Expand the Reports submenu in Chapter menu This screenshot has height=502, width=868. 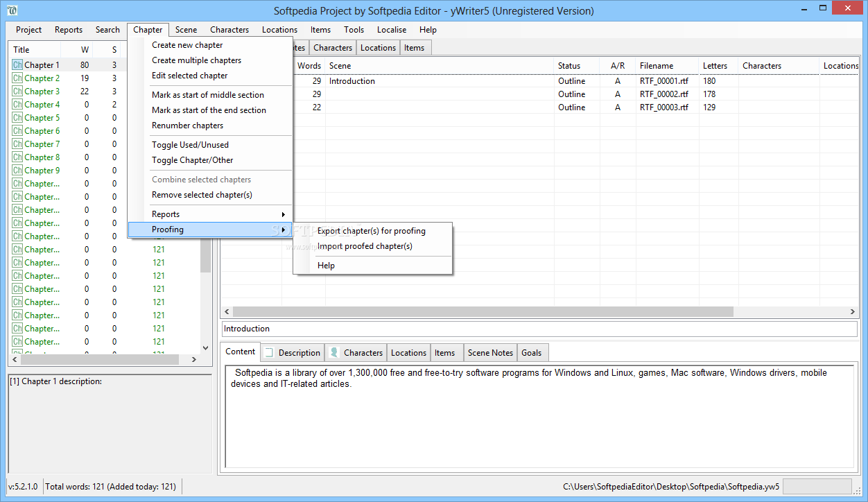coord(210,214)
